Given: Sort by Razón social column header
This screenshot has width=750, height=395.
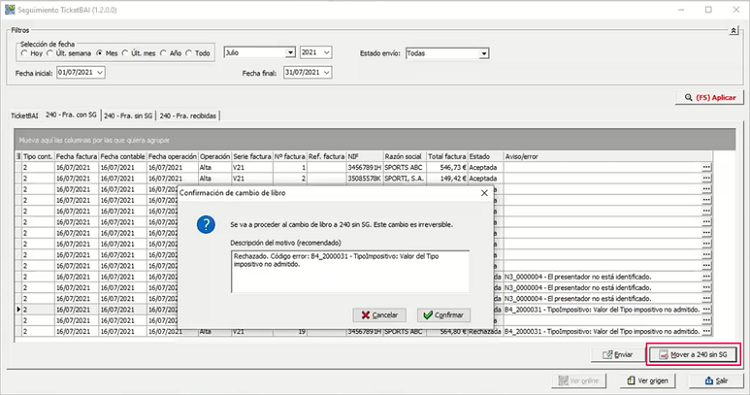Looking at the screenshot, I should tap(405, 156).
